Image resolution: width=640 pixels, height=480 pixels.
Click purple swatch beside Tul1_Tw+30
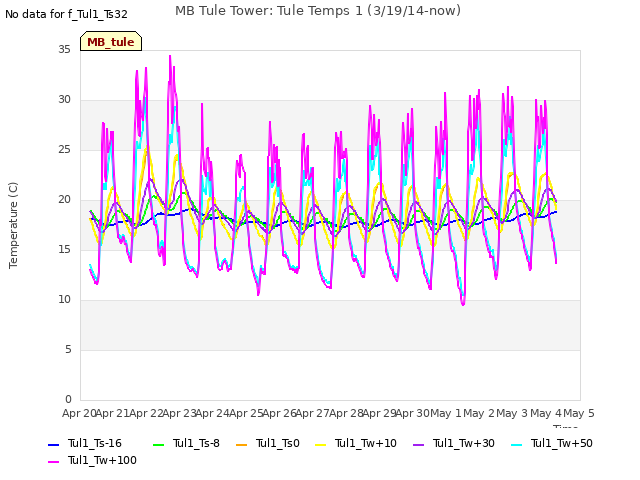pyautogui.click(x=419, y=444)
